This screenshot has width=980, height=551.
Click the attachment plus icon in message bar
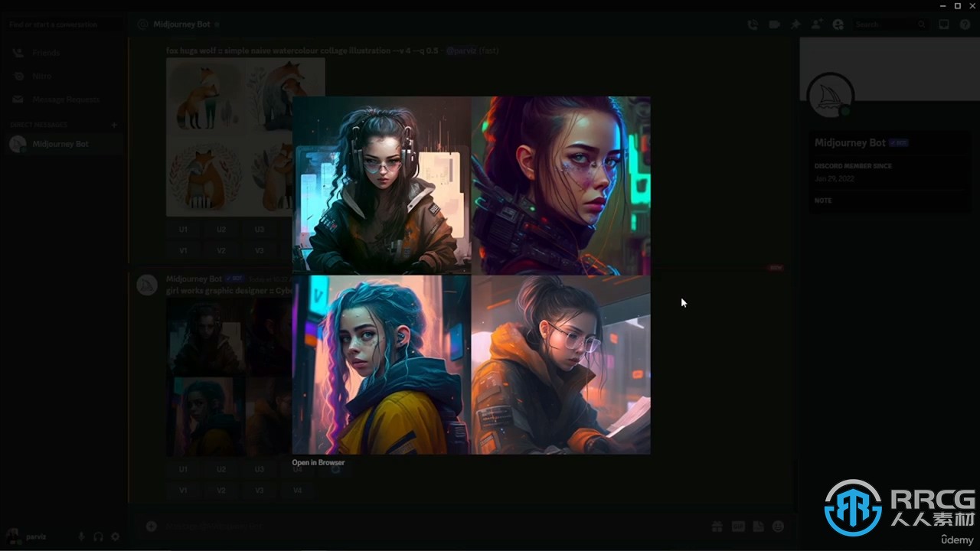tap(151, 527)
